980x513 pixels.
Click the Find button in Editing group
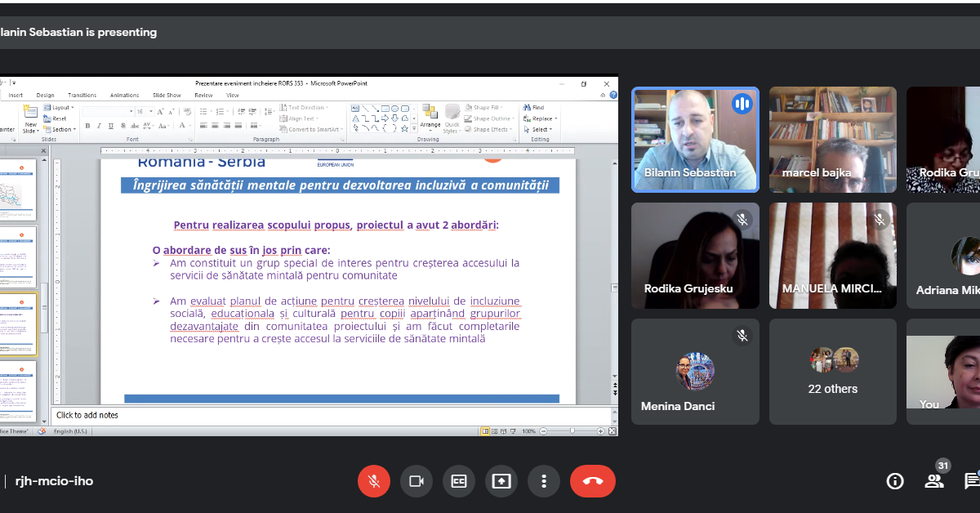point(534,108)
